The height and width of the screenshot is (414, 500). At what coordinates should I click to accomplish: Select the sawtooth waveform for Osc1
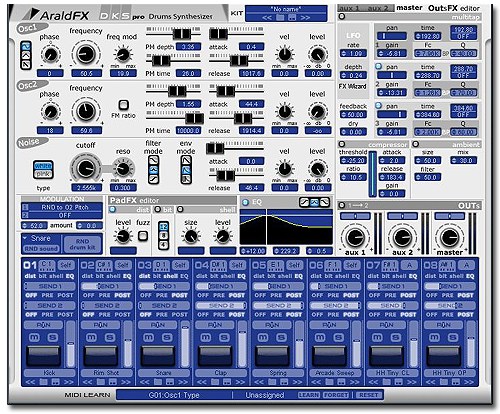(x=26, y=64)
